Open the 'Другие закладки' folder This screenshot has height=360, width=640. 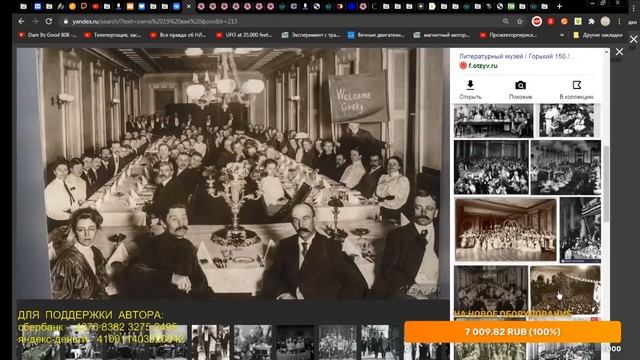(x=598, y=35)
